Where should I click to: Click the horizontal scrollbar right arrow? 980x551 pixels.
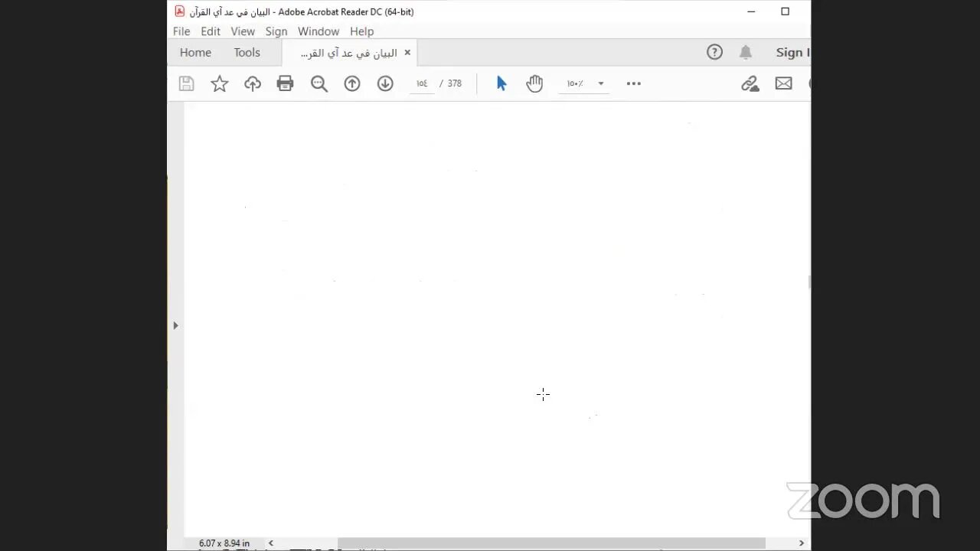(x=802, y=543)
